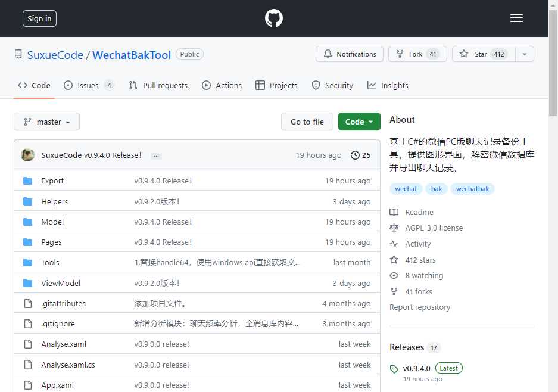
Task: Click the .gitignore file icon
Action: [x=28, y=323]
